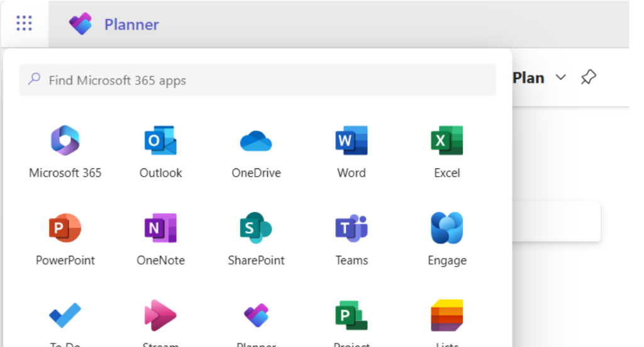Click the OneDrive label text
The image size is (644, 347).
(x=256, y=173)
